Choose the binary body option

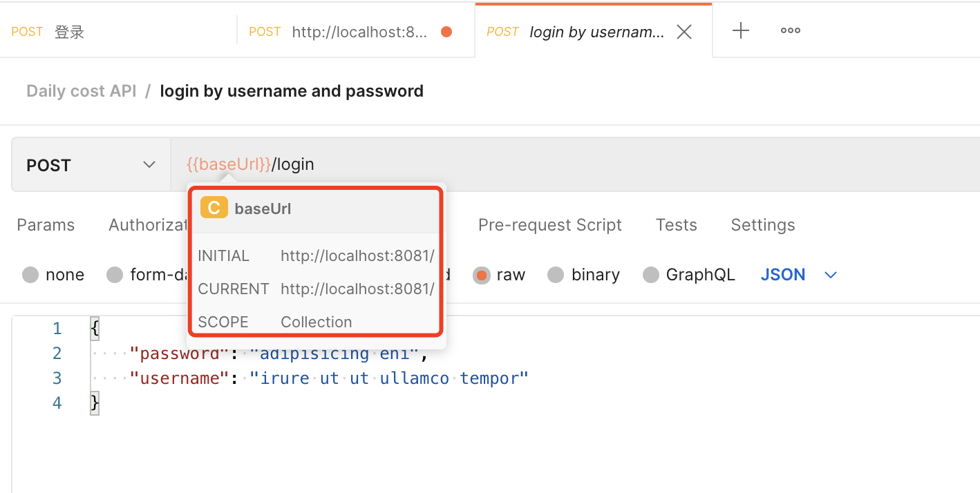[556, 275]
